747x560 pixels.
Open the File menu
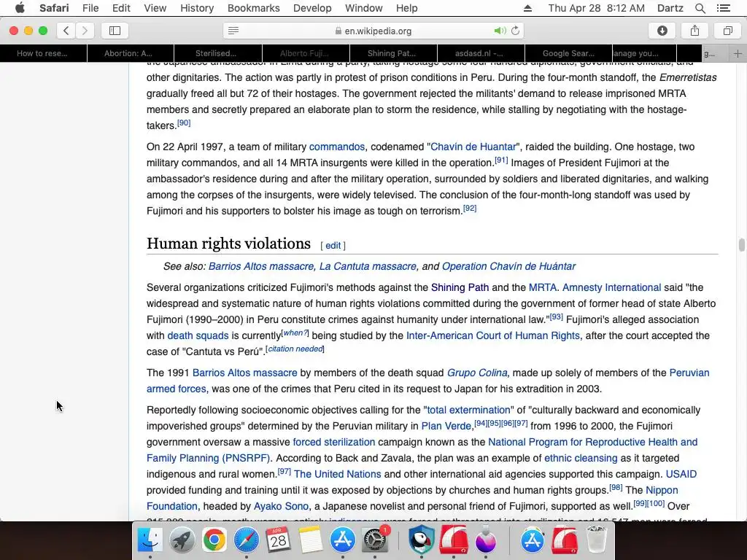90,8
